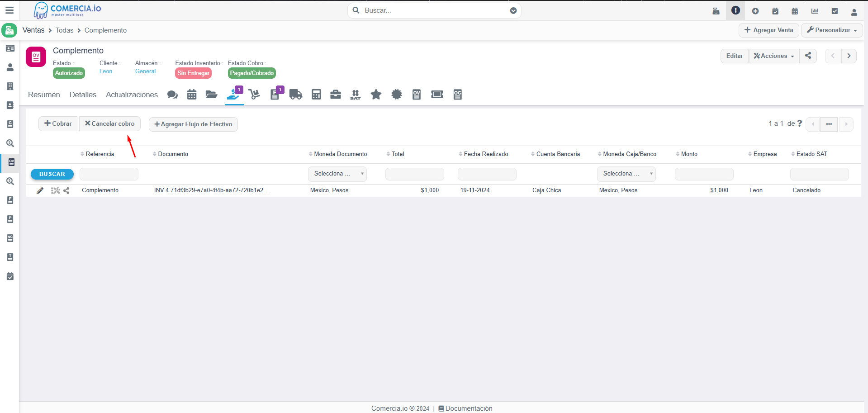Open the hand truck cart tab

pos(254,95)
